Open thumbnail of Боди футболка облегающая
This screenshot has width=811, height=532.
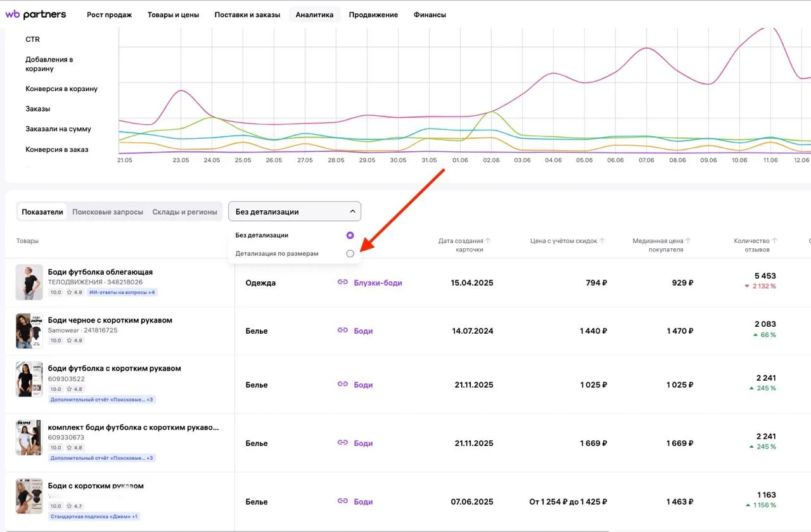point(29,282)
